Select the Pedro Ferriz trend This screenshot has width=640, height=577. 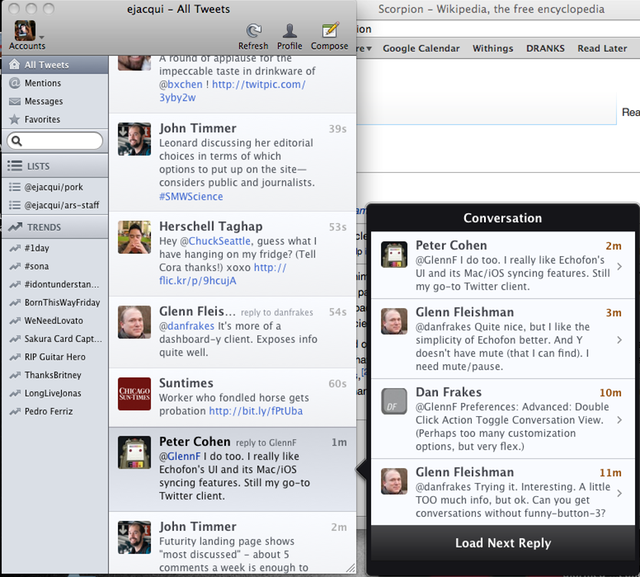point(56,412)
